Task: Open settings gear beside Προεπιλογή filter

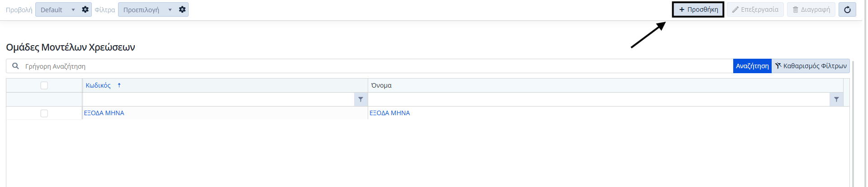Action: [182, 9]
